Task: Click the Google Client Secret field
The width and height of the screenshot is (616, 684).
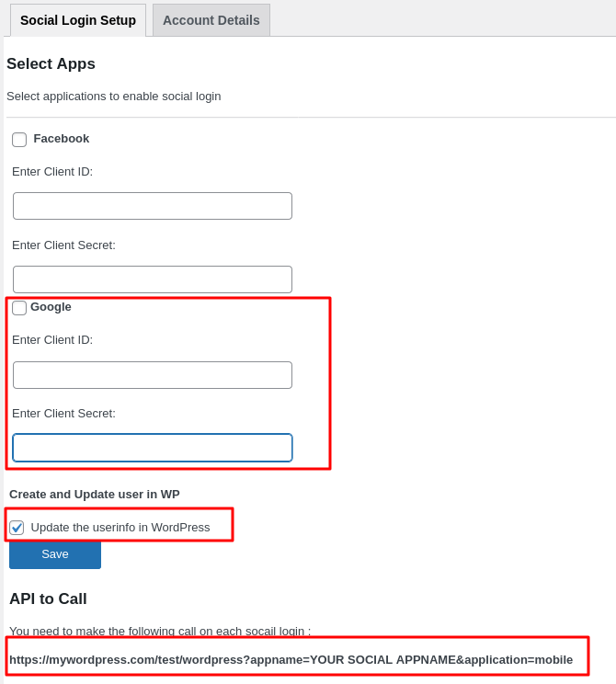Action: (x=153, y=448)
